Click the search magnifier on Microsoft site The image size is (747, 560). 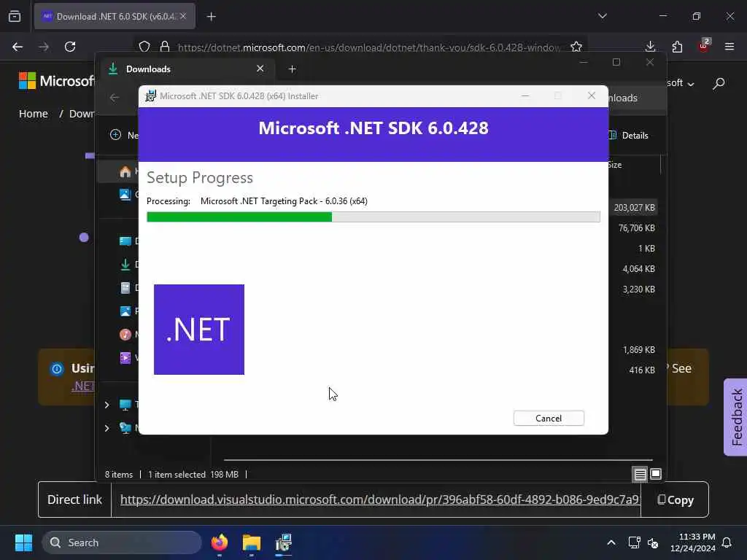pos(719,84)
